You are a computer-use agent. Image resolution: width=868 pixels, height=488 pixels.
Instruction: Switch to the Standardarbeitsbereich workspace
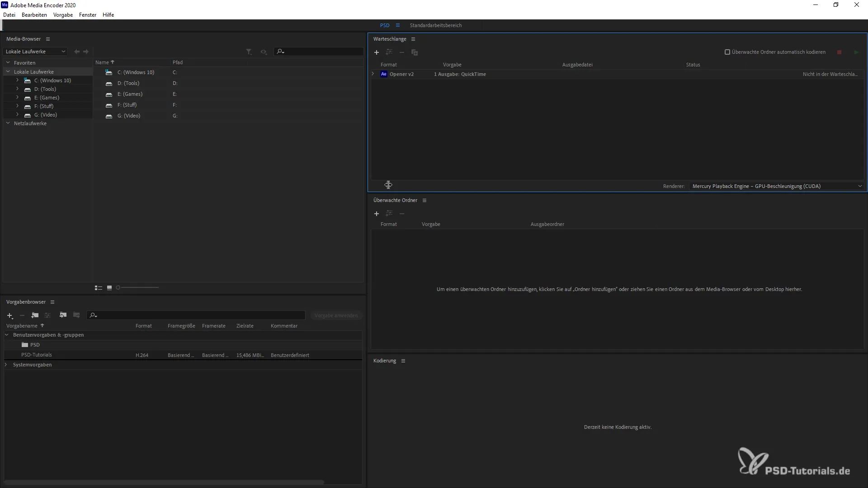[436, 25]
